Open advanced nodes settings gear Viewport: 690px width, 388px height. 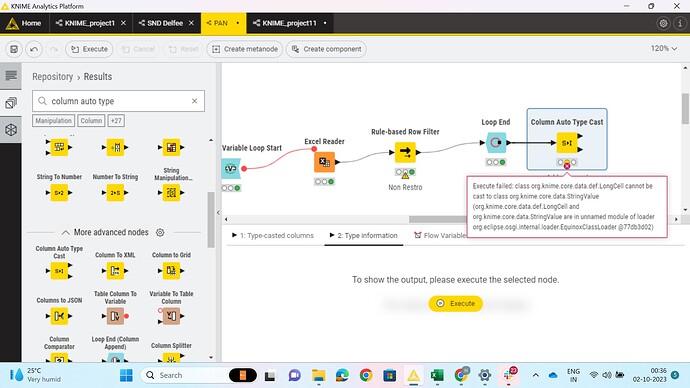tap(160, 232)
